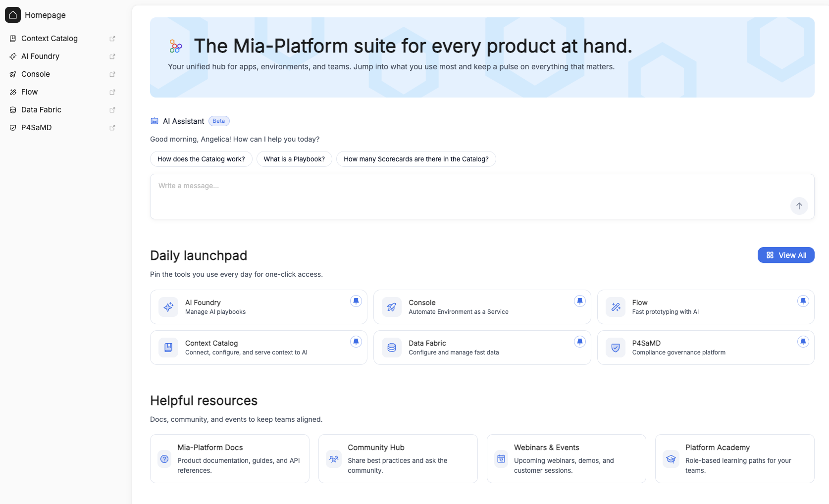Click the external link icon beside AI Foundry
Screen dimensions: 829x504
[112, 56]
